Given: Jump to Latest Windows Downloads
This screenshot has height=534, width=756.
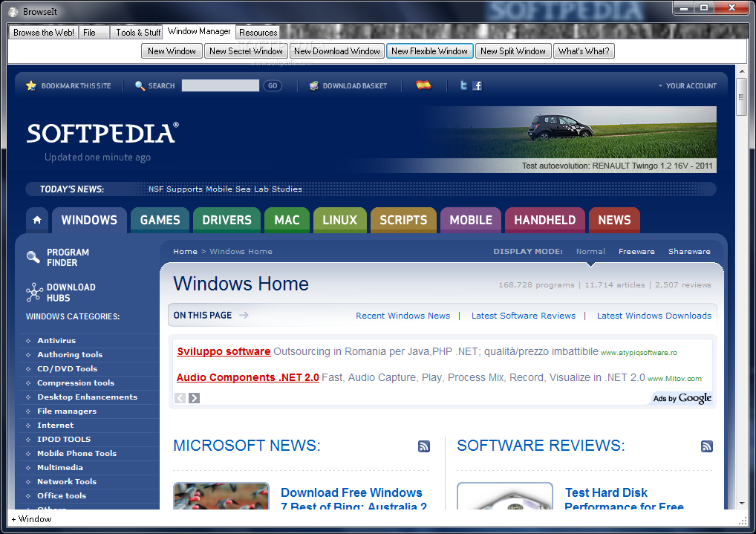Looking at the screenshot, I should 654,316.
